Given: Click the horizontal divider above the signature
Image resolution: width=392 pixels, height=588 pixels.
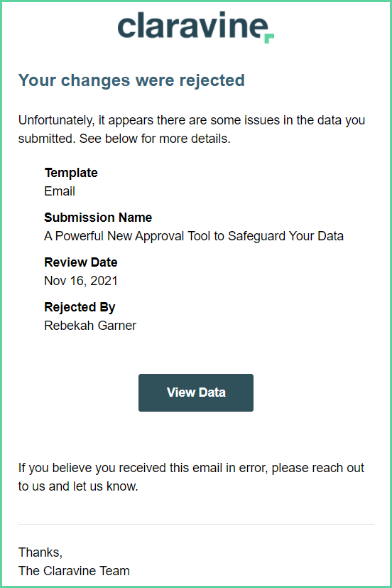Looking at the screenshot, I should 196,524.
